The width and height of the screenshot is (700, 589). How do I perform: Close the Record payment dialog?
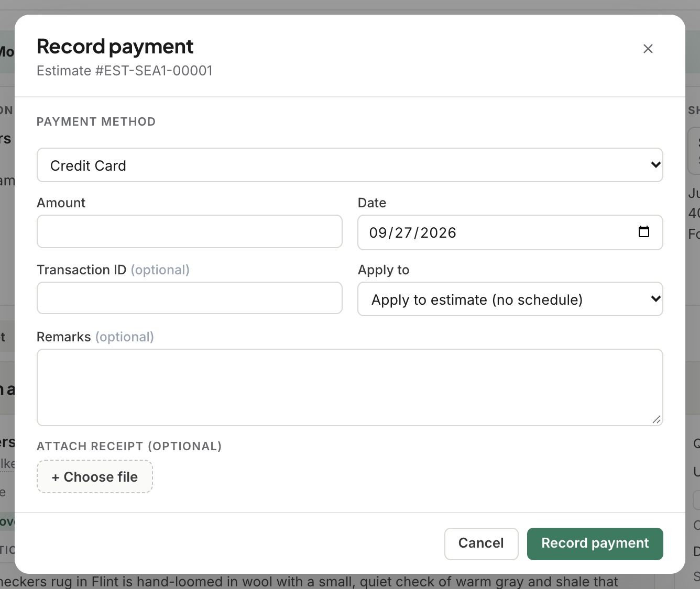point(648,49)
